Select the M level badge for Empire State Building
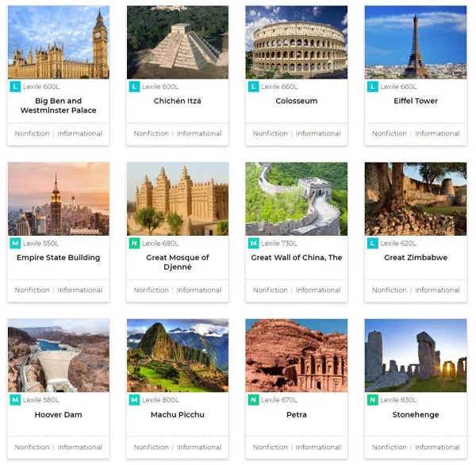The height and width of the screenshot is (465, 476). [15, 244]
